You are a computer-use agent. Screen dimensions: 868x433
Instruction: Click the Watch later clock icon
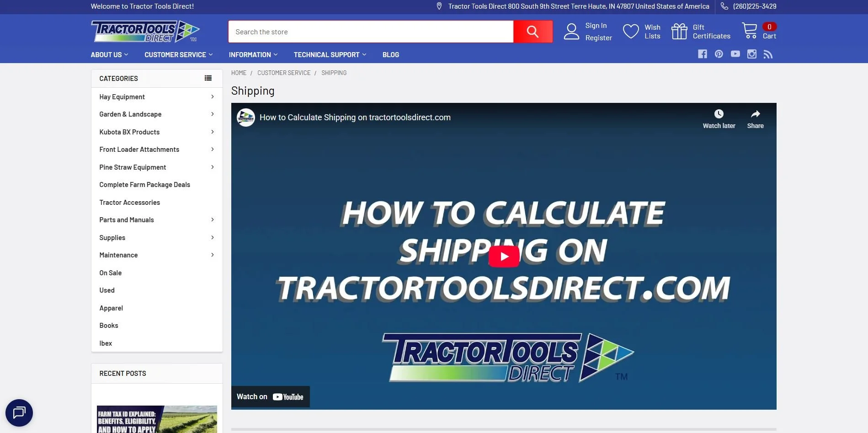[x=719, y=114]
